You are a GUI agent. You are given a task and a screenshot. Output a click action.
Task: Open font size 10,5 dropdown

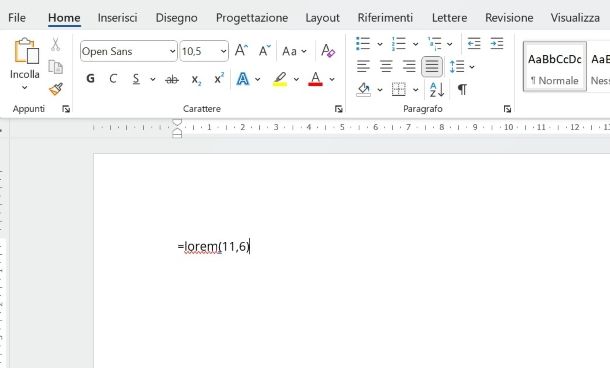click(223, 51)
